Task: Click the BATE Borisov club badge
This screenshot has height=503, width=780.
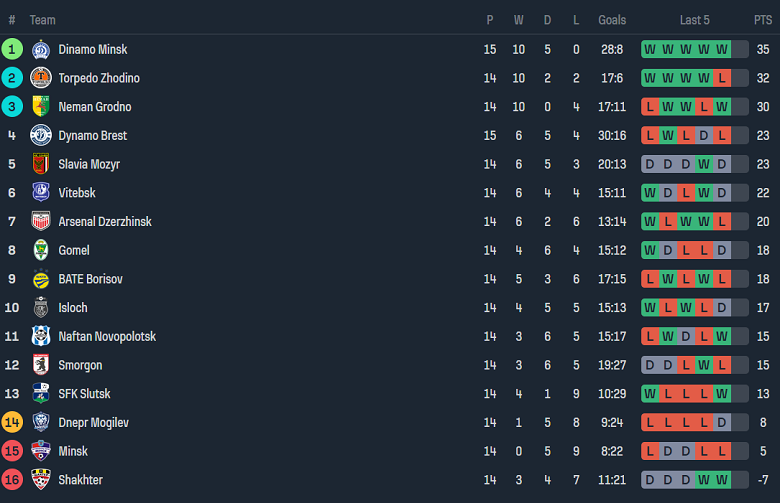Action: pyautogui.click(x=41, y=279)
